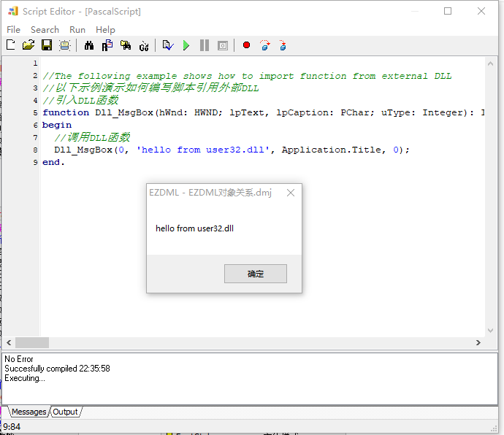Switch to the Output tab
Screen dimensions: 504x435
coord(65,412)
